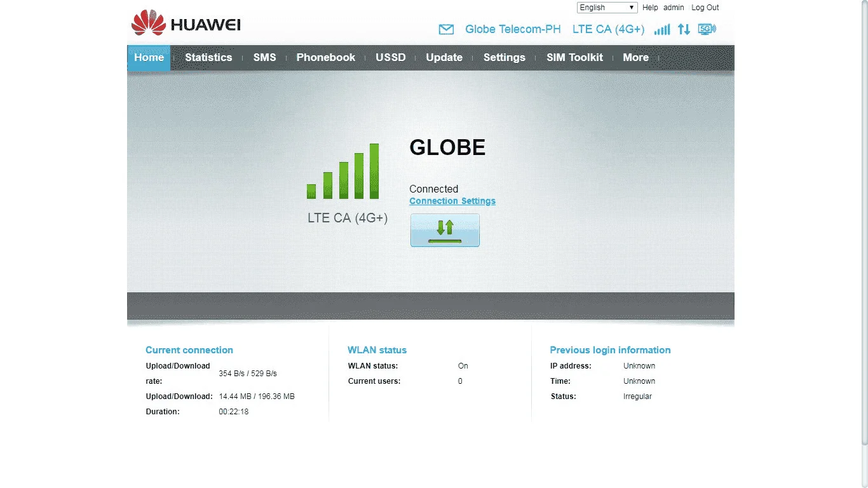Switch to the Home tab
Viewport: 868px width, 488px height.
149,57
